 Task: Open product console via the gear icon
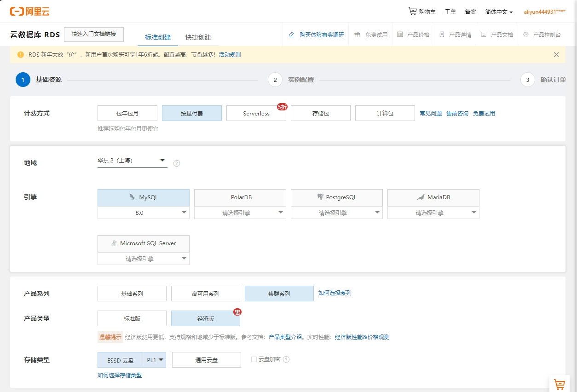tap(525, 35)
